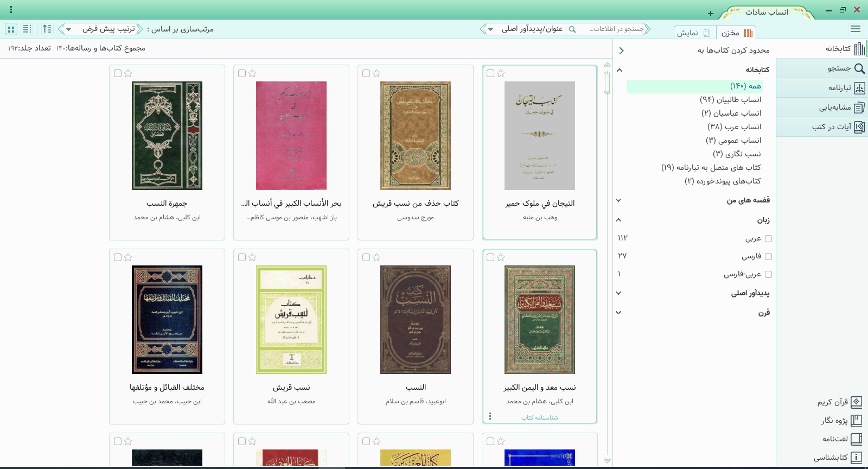Click scrollbar down arrow of book grid
The image size is (868, 469).
click(x=607, y=461)
